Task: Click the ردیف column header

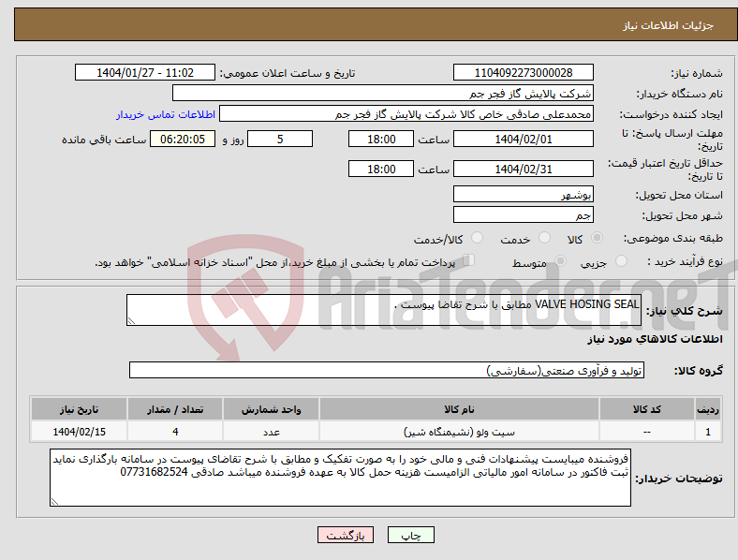Action: (x=708, y=409)
